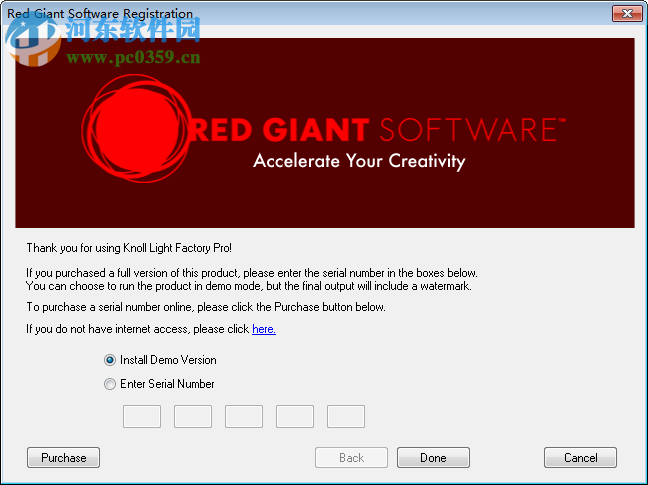648x485 pixels.
Task: Click the Back button
Action: [351, 458]
